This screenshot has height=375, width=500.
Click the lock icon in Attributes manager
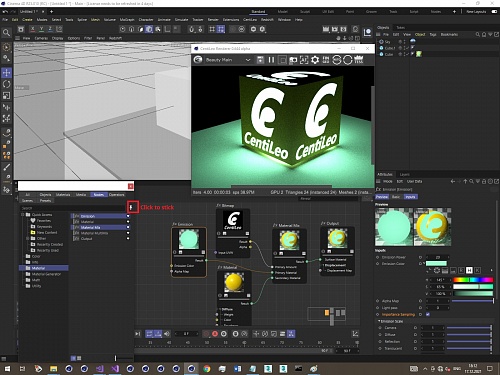coord(484,181)
